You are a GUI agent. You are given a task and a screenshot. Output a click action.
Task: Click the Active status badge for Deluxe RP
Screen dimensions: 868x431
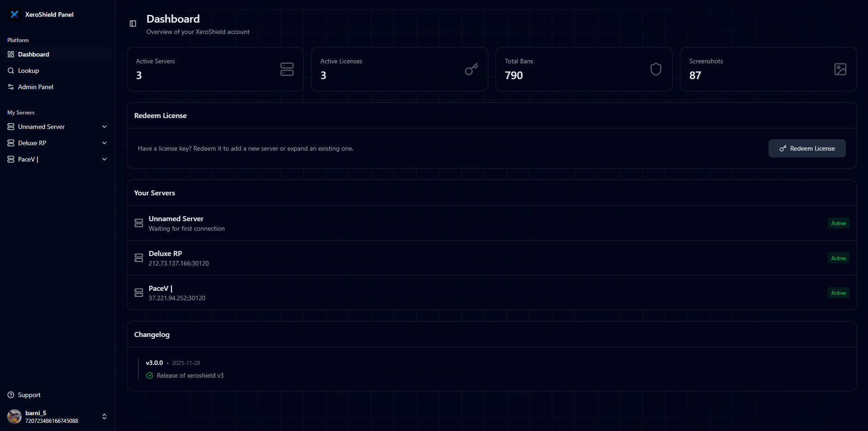tap(838, 258)
